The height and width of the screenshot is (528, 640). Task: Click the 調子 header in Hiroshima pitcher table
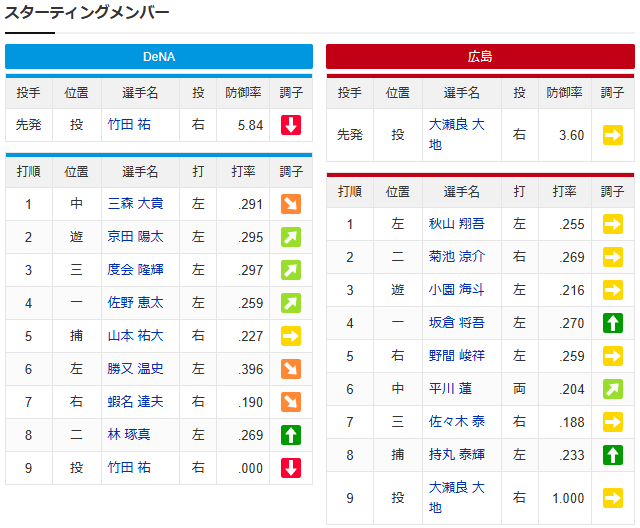click(612, 93)
